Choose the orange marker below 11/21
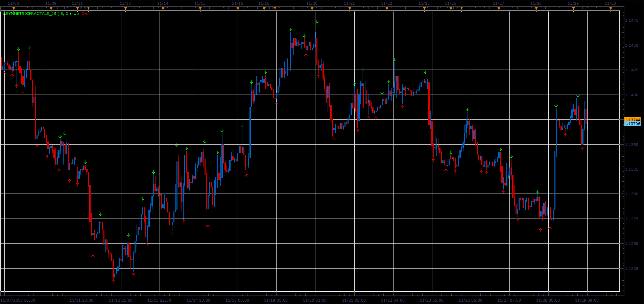Screen dimensions: 644x304 coord(350,8)
